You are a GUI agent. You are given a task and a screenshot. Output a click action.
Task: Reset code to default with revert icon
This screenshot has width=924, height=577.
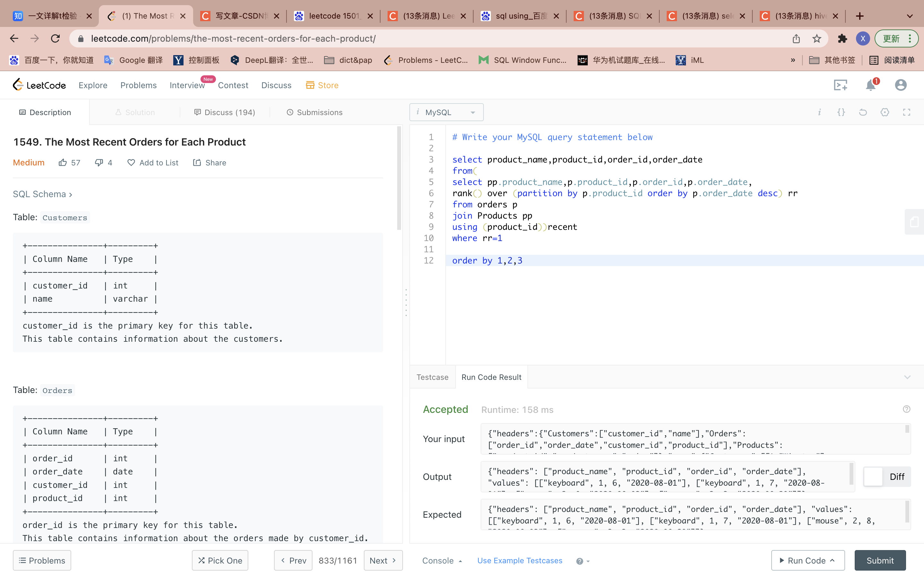863,112
